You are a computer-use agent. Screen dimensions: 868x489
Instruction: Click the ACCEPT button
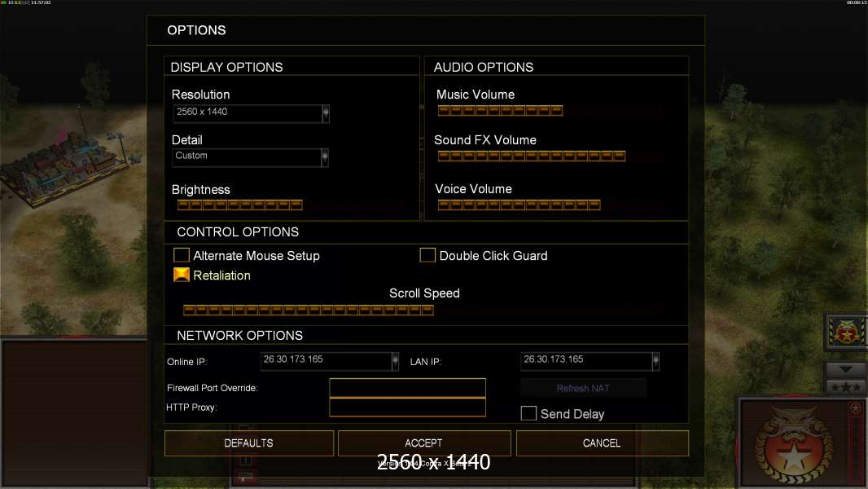tap(424, 443)
